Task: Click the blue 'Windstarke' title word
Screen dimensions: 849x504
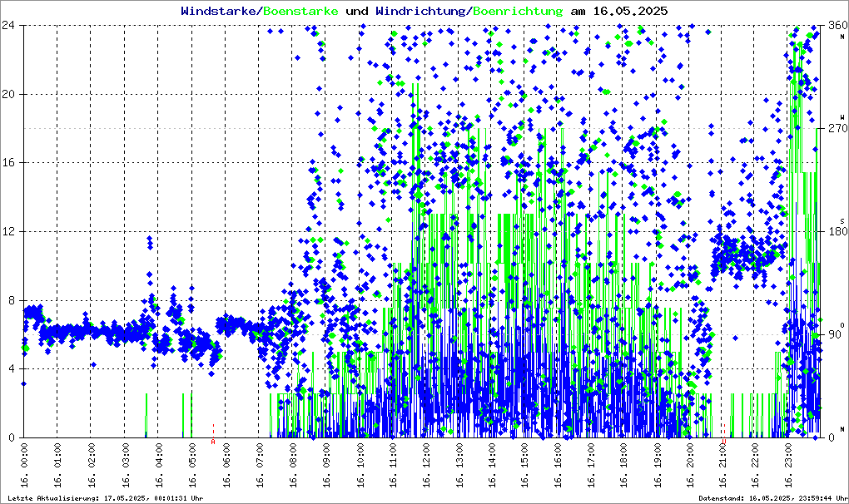Action: 217,11
